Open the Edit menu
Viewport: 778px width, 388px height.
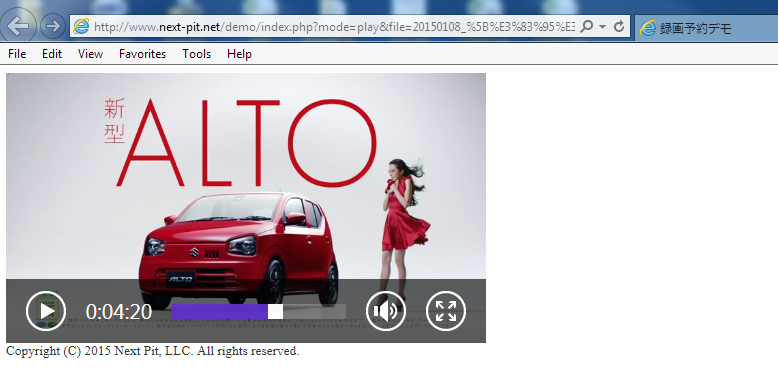click(x=52, y=54)
